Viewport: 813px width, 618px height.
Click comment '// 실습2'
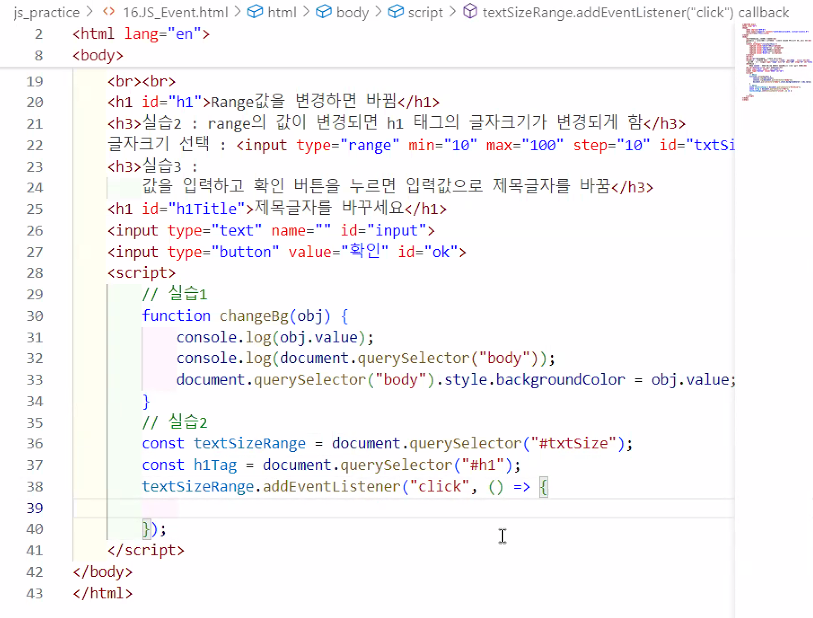[175, 422]
